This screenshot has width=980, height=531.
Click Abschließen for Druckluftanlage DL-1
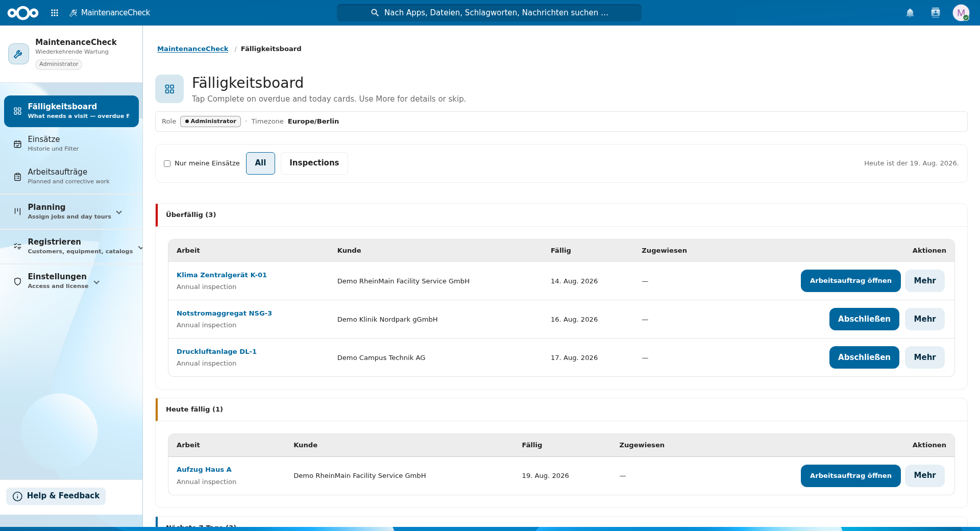click(x=864, y=357)
